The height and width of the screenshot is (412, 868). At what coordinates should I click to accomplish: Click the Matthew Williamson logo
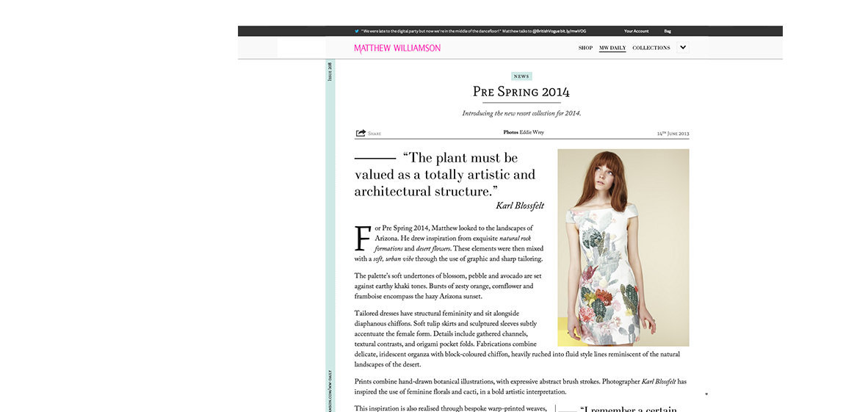[397, 48]
